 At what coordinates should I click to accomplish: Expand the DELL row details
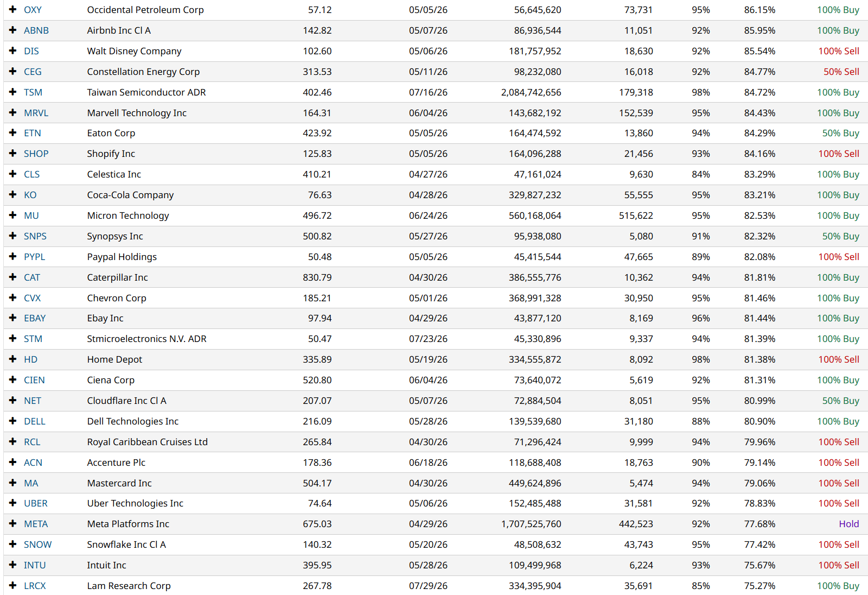point(13,421)
